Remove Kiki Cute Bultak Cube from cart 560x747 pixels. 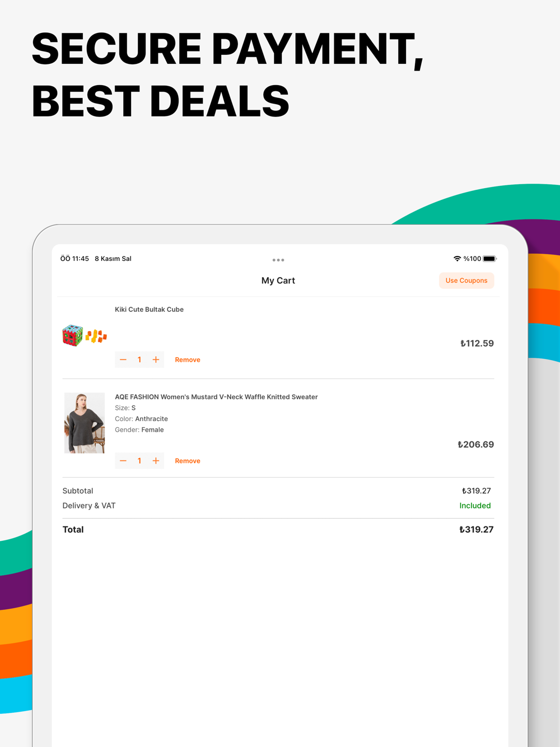(188, 360)
